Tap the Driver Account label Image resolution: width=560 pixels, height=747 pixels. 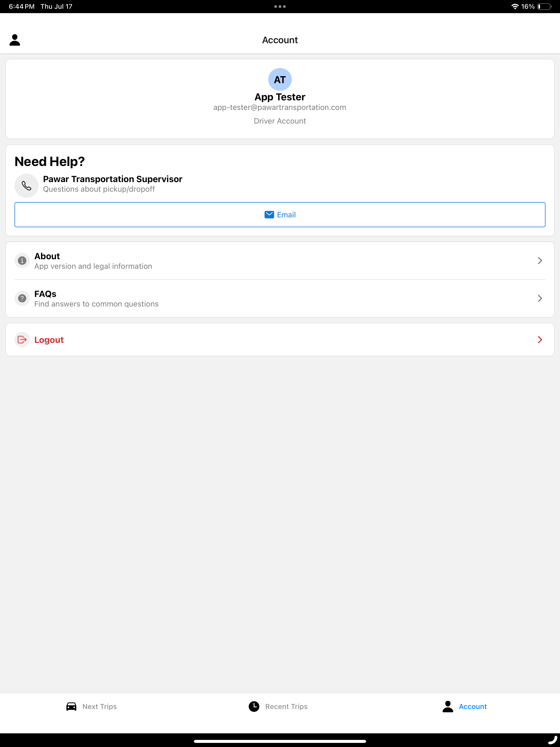(280, 121)
